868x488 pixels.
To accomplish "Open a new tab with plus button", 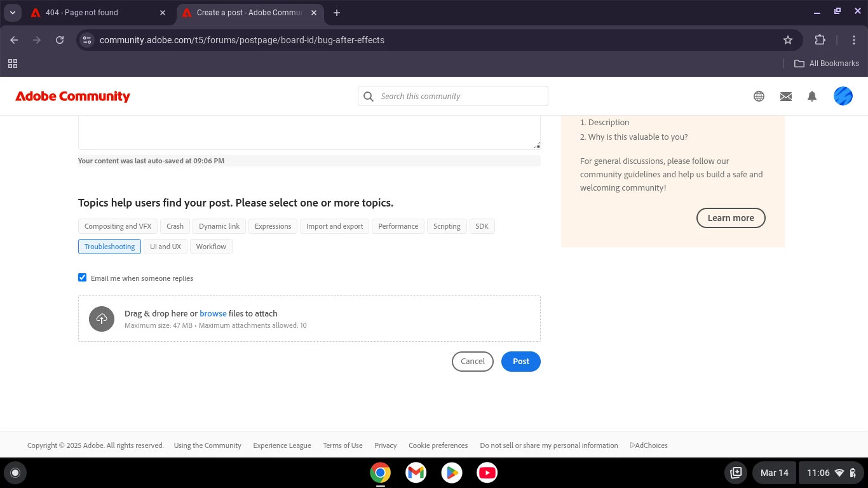I will coord(337,13).
